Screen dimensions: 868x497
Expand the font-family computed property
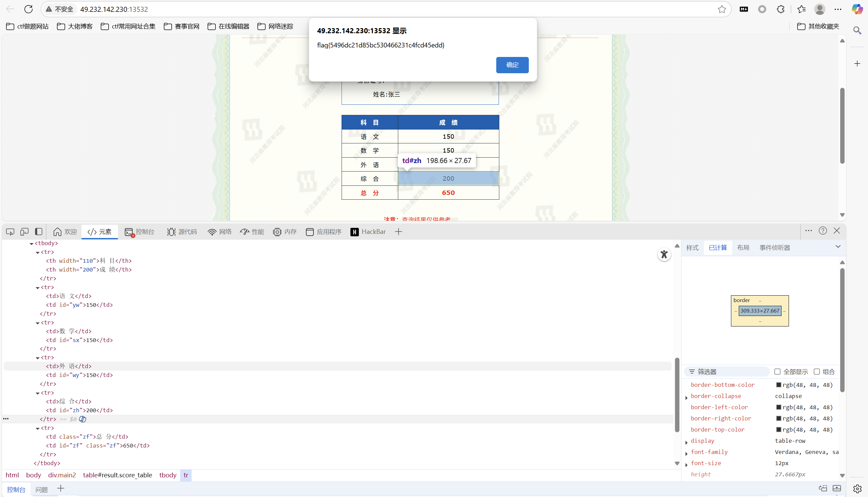pos(686,454)
